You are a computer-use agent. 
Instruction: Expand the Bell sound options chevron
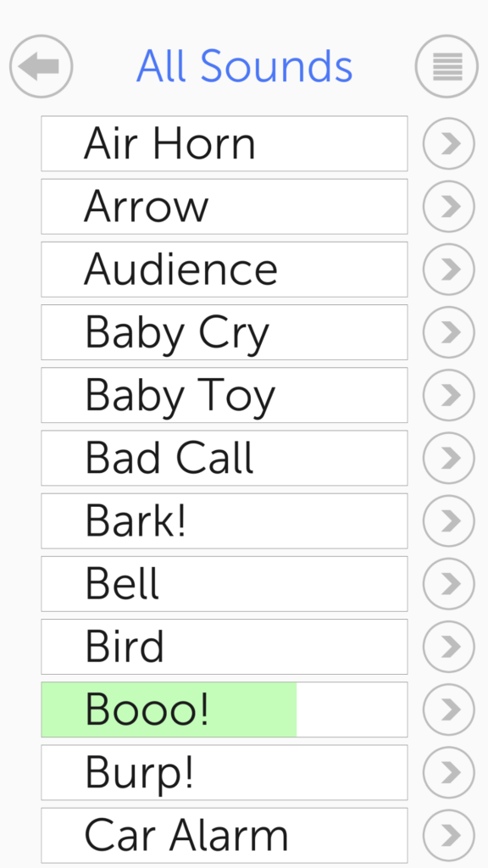(x=448, y=583)
